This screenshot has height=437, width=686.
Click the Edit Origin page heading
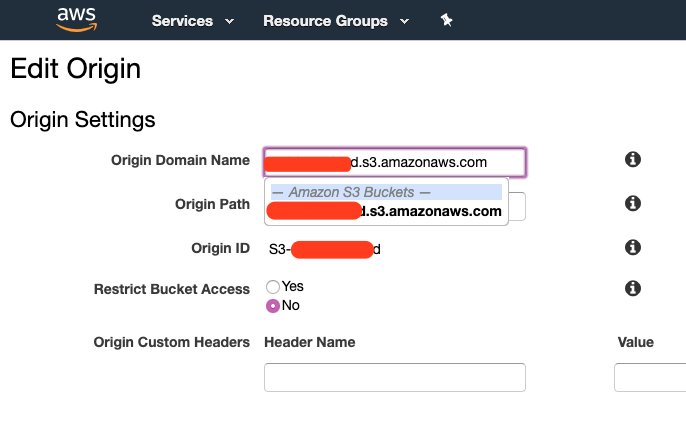pos(76,69)
